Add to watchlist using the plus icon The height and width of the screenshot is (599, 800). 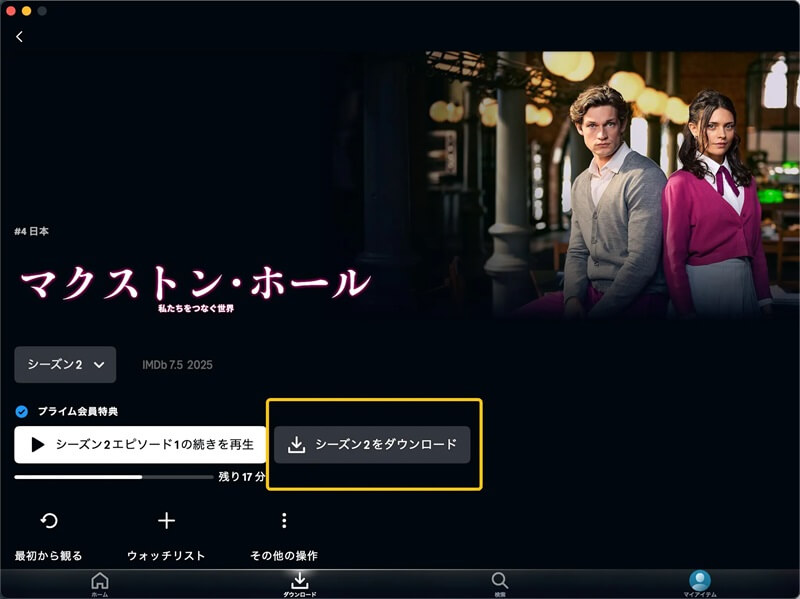point(166,520)
